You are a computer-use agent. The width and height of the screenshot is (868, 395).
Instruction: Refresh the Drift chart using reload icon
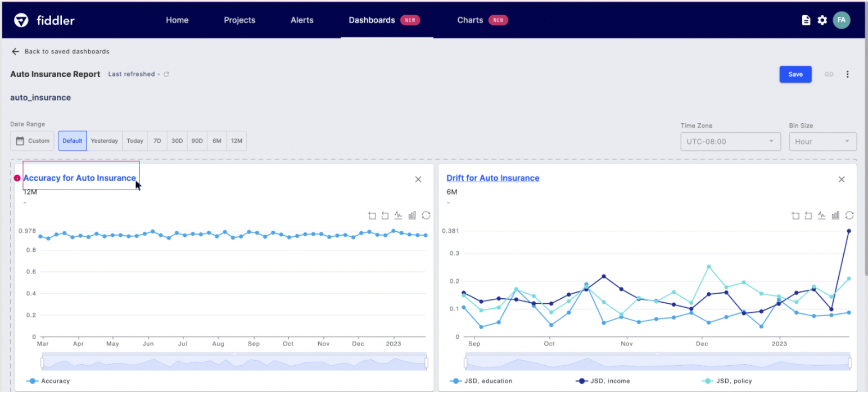coord(849,215)
